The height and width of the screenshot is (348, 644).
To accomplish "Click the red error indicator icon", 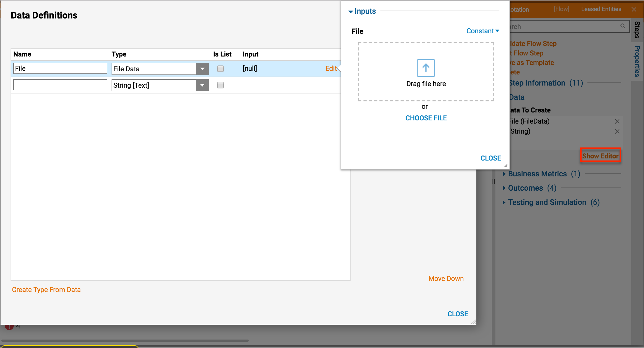I will [x=9, y=327].
